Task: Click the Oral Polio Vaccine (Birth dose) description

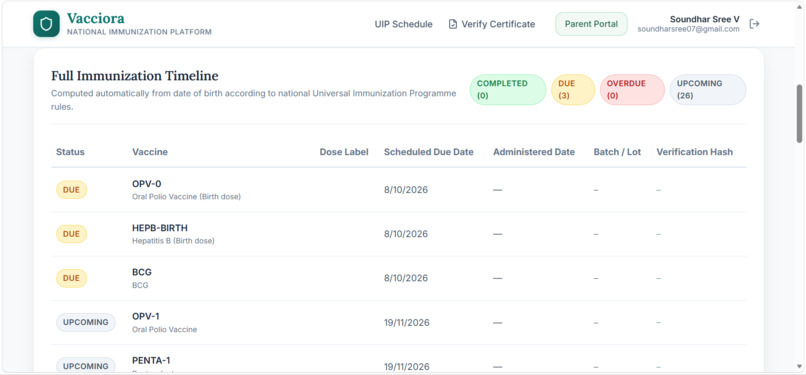Action: coord(186,197)
